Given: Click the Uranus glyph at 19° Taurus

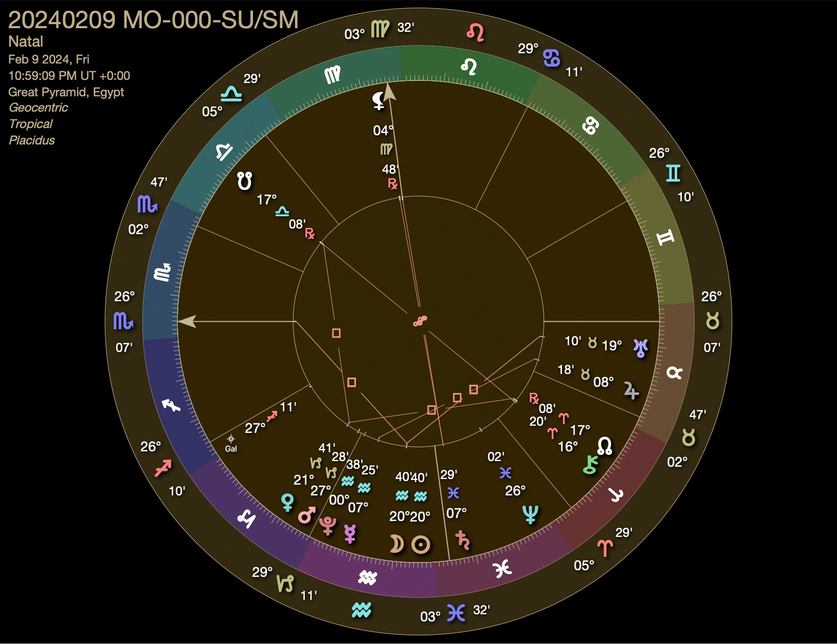Looking at the screenshot, I should point(641,348).
